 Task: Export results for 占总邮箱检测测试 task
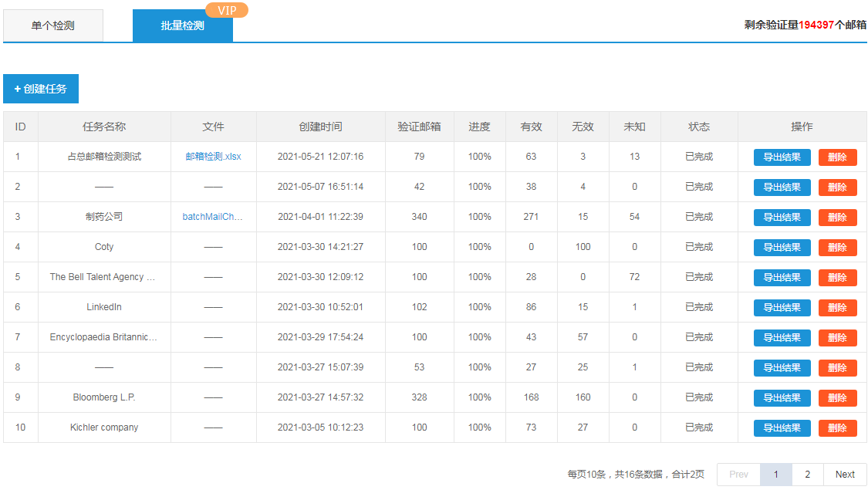[782, 157]
